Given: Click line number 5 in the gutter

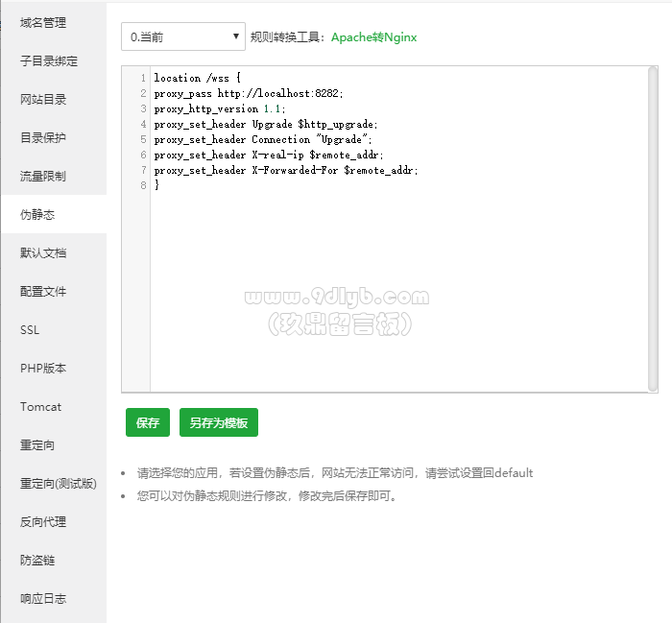Looking at the screenshot, I should [143, 140].
